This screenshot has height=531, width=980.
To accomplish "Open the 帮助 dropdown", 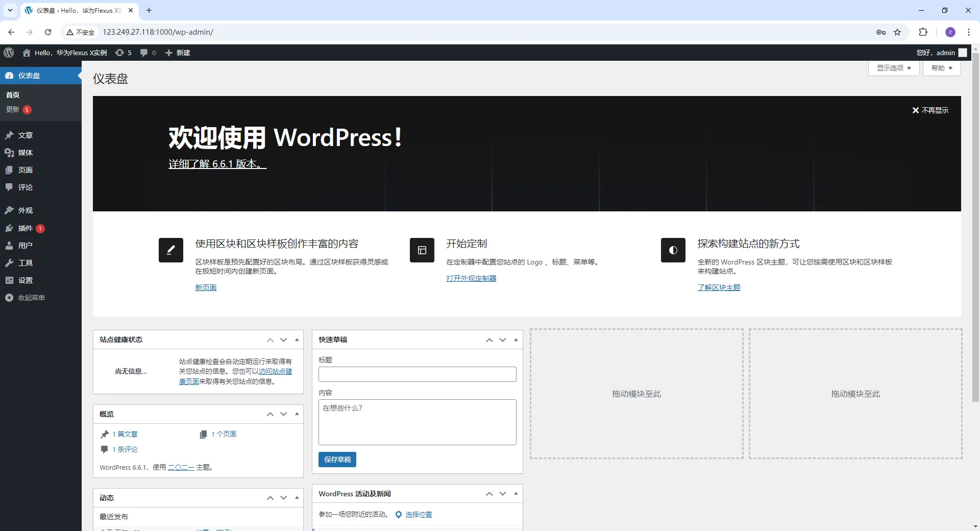I will 942,68.
